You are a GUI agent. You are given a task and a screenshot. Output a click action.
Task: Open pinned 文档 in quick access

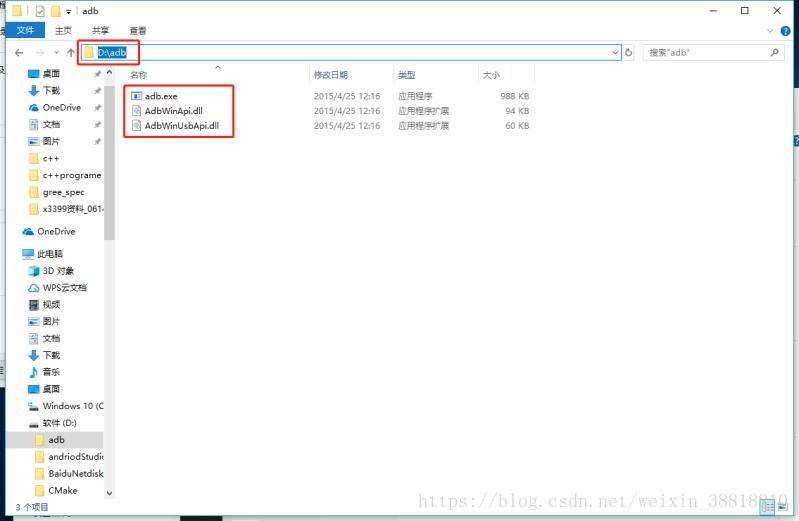point(51,124)
